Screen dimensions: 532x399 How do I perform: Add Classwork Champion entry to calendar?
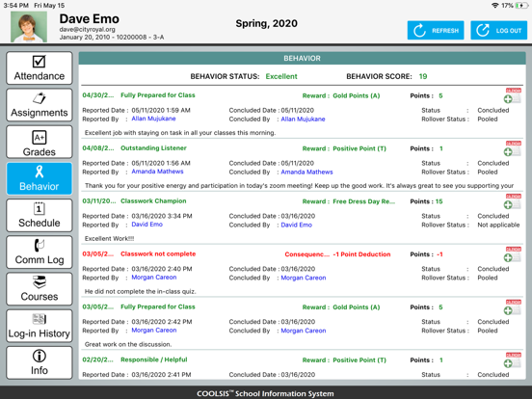(513, 201)
